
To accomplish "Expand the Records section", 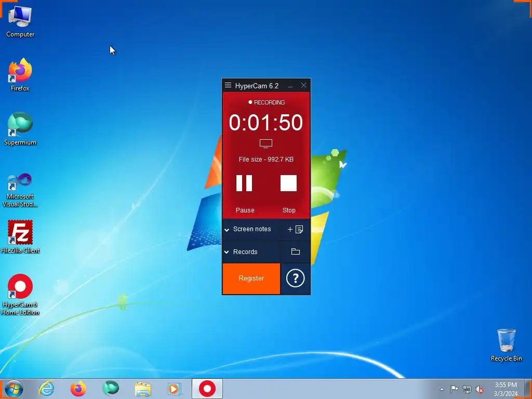I will coord(227,252).
